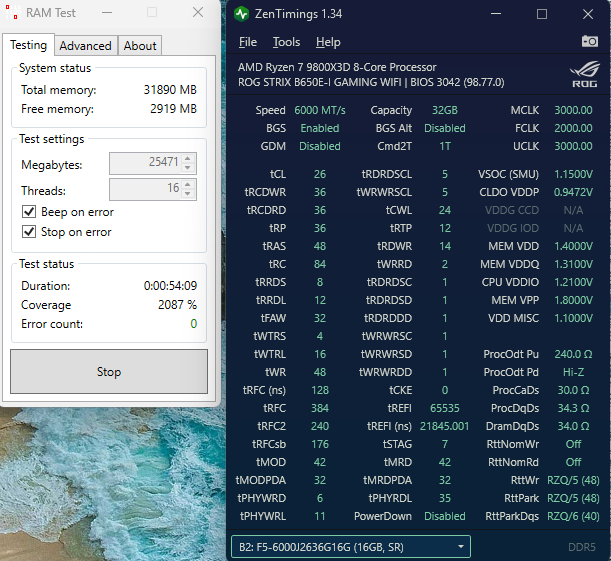This screenshot has width=611, height=561.
Task: Click the 6000 MT/s speed value
Action: [320, 110]
